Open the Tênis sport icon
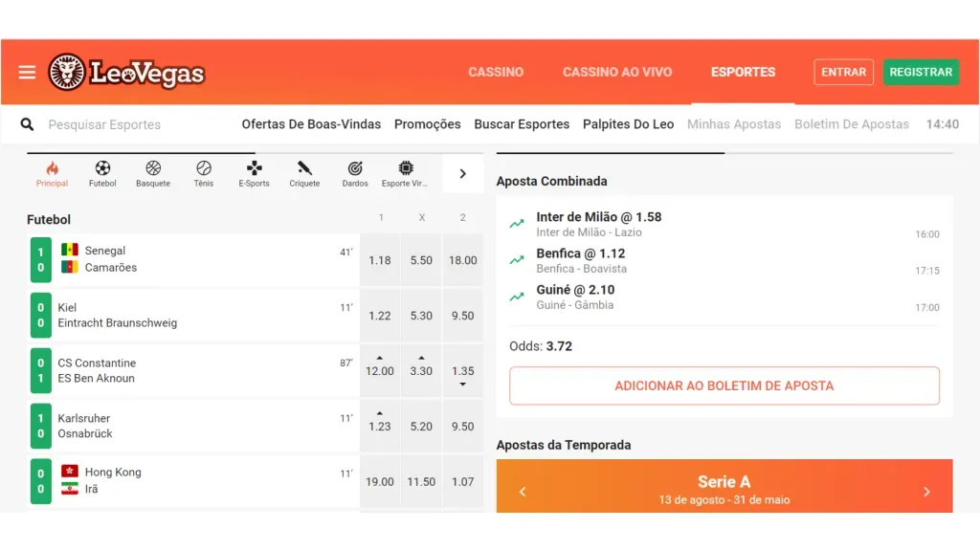The height and width of the screenshot is (551, 980). [x=203, y=172]
